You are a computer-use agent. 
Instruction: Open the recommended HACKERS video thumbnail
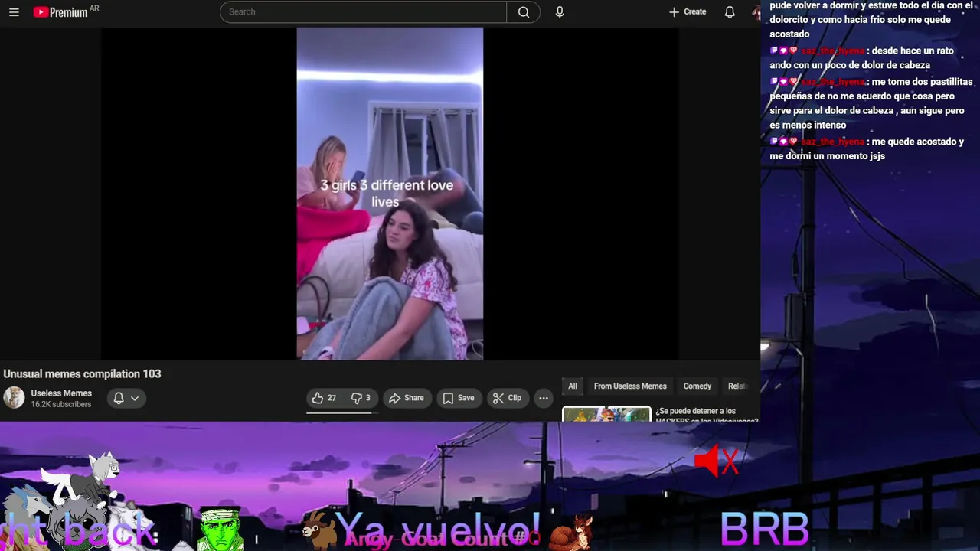pyautogui.click(x=606, y=415)
